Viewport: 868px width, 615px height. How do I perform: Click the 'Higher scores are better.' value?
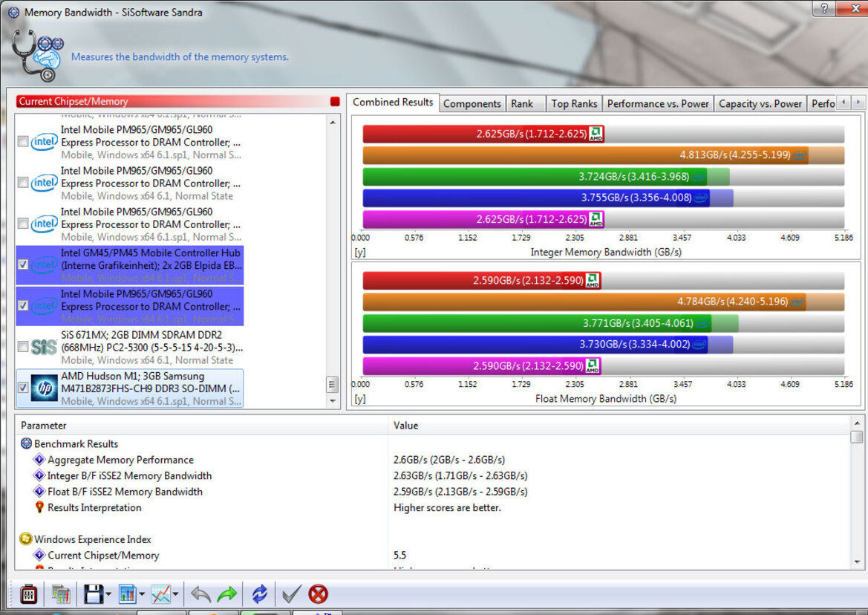click(447, 507)
